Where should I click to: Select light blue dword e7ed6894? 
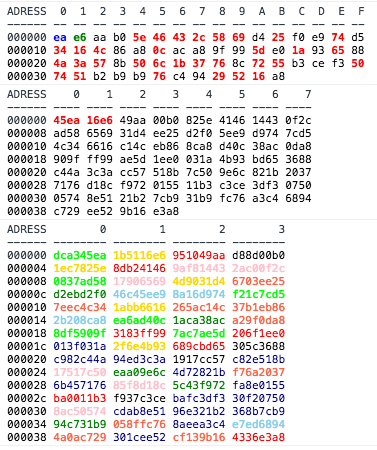[x=259, y=424]
